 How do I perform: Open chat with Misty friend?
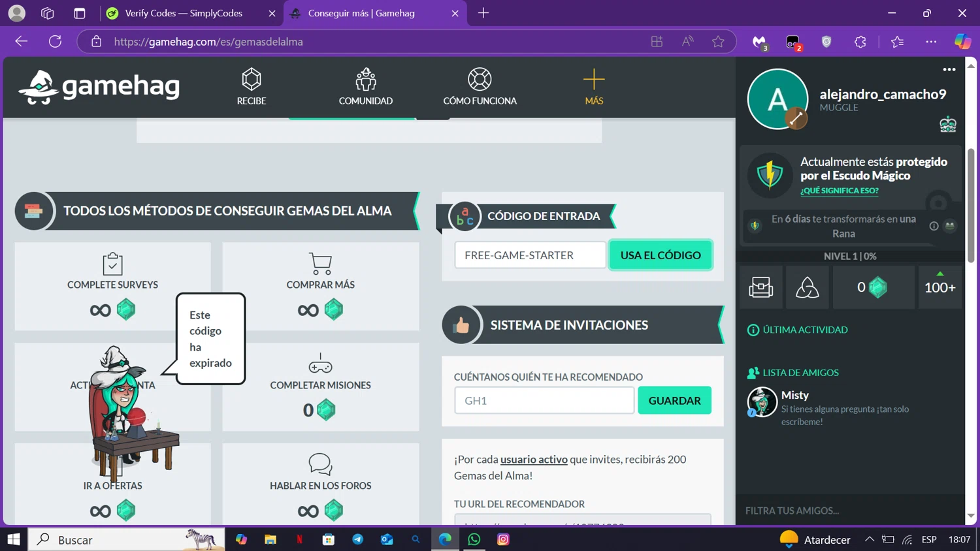(x=849, y=407)
